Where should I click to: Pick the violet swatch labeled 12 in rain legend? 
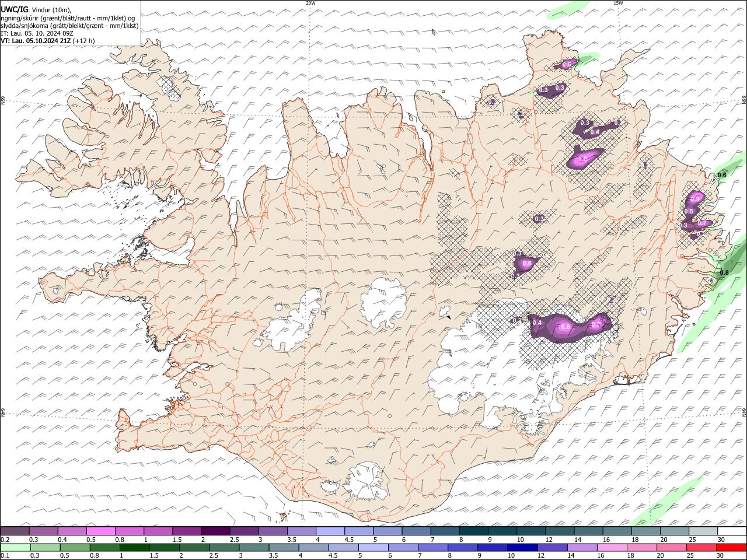coord(552,547)
